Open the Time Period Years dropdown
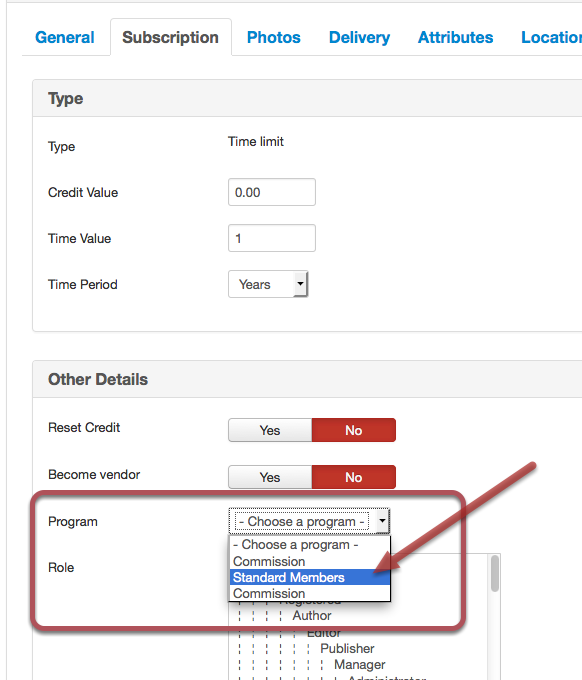The height and width of the screenshot is (680, 582). point(268,284)
